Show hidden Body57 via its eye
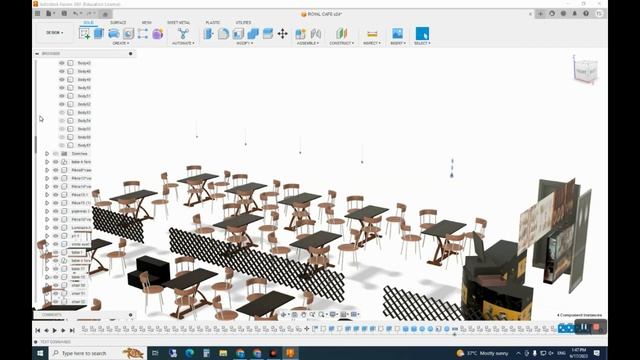Viewport: 640px width, 360px height. pyautogui.click(x=62, y=145)
